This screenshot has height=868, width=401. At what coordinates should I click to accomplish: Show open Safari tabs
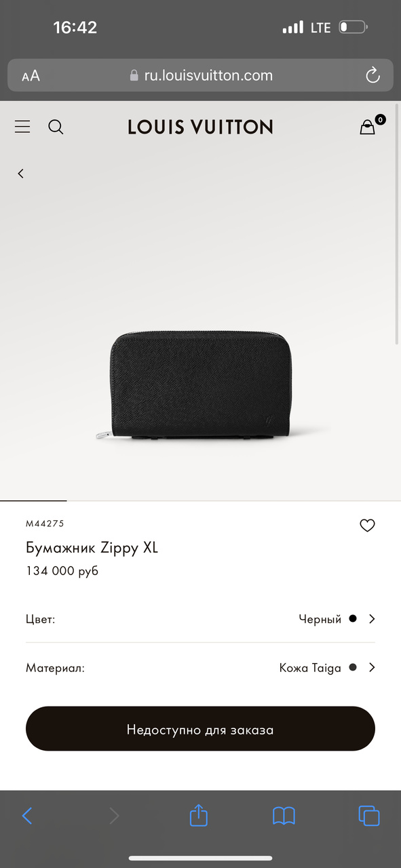click(x=368, y=815)
